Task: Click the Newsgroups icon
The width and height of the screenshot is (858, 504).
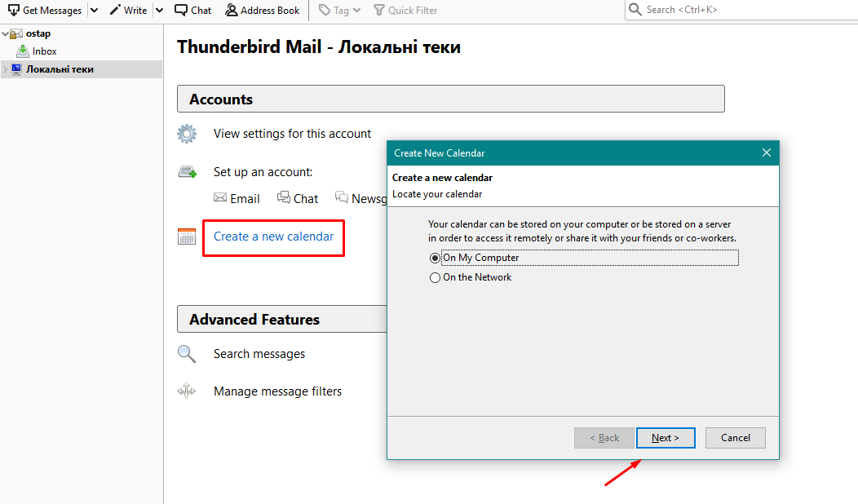Action: 342,197
